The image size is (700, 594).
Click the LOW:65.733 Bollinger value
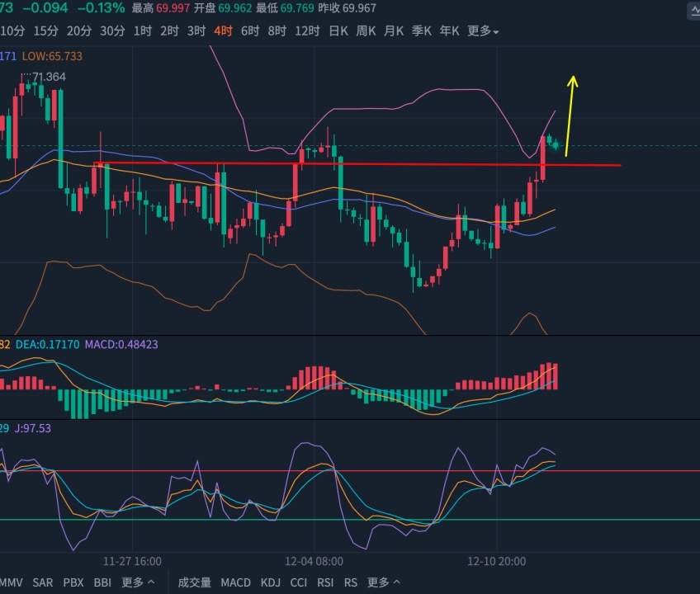pos(52,56)
